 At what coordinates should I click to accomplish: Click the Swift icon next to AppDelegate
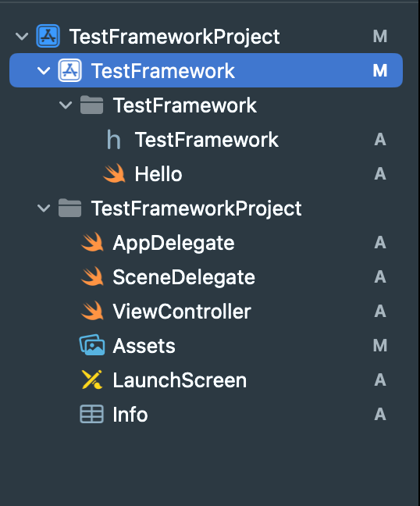(x=92, y=242)
